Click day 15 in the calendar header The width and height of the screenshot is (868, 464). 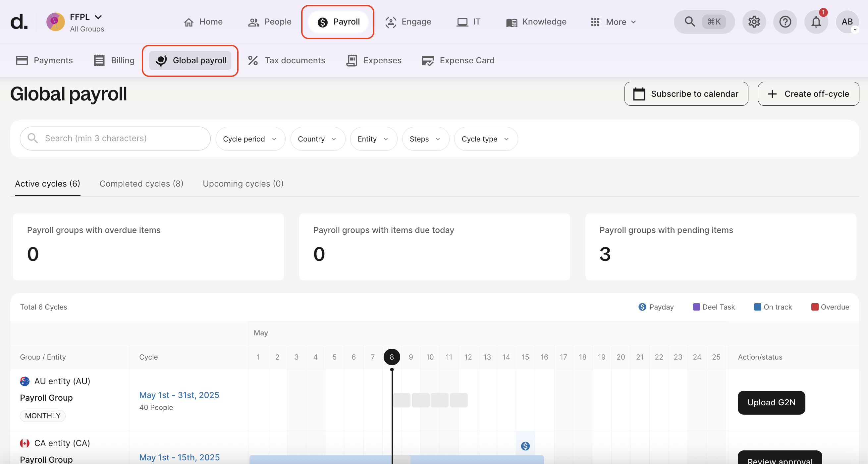pyautogui.click(x=525, y=357)
